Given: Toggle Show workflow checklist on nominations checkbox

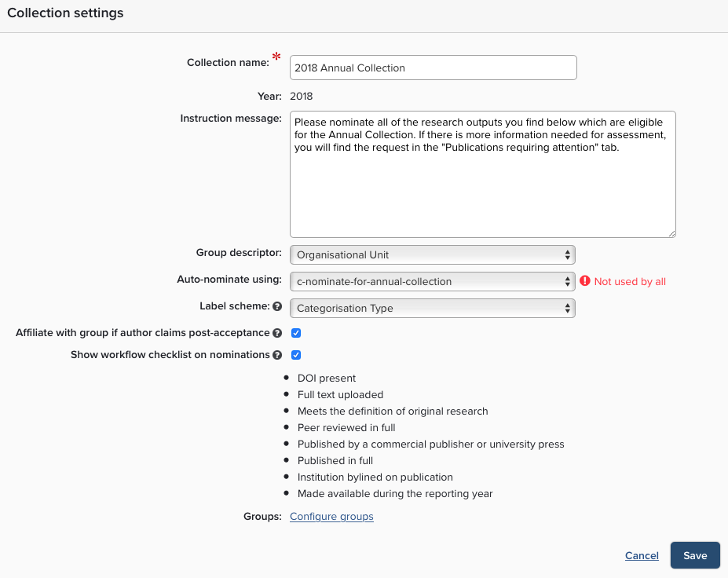Looking at the screenshot, I should click(x=296, y=355).
